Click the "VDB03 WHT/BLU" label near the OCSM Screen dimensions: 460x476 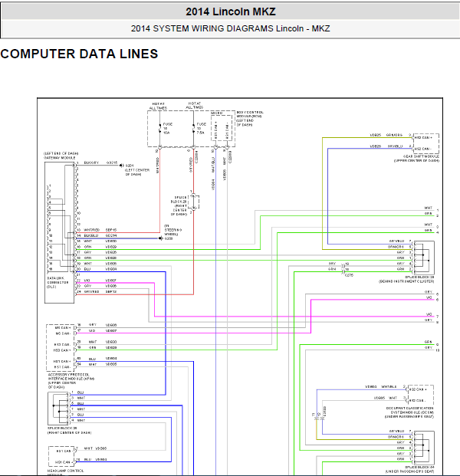[380, 387]
